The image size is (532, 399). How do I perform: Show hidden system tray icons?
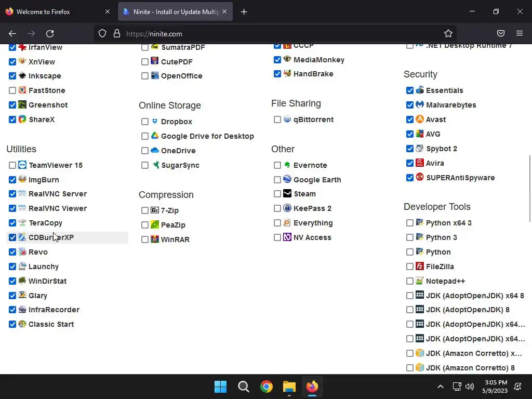441,387
